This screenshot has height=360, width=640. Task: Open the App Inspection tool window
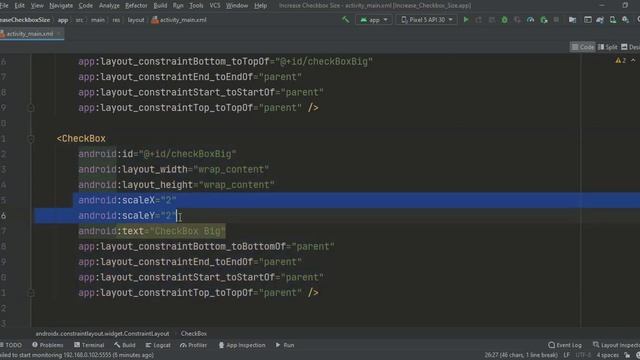point(242,345)
